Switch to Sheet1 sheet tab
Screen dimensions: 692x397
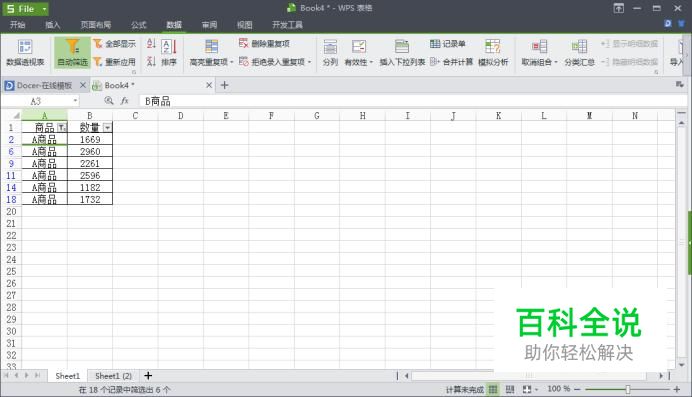(68, 376)
